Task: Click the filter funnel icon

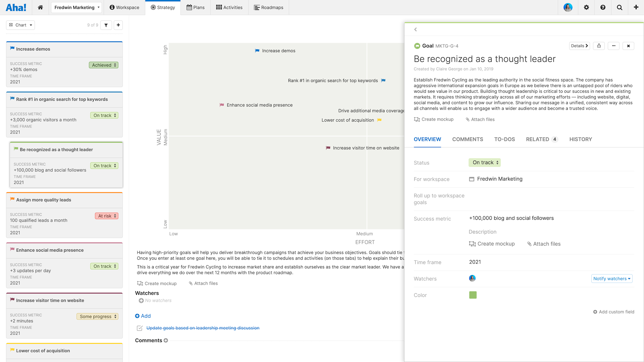Action: tap(106, 25)
